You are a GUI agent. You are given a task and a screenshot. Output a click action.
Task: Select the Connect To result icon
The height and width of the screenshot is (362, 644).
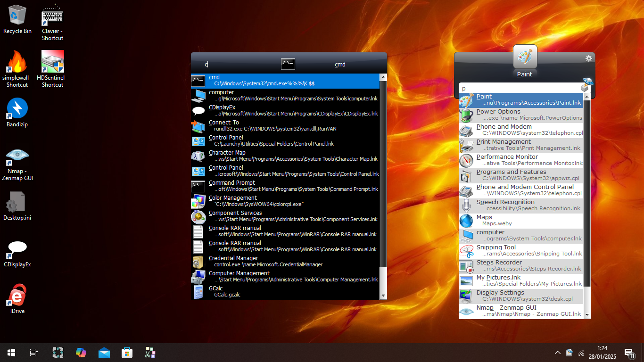pos(198,126)
